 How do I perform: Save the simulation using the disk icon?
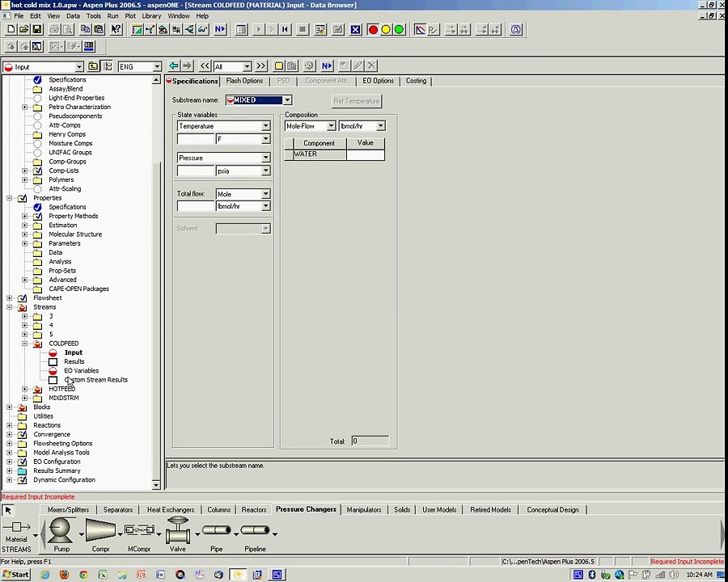pyautogui.click(x=36, y=30)
